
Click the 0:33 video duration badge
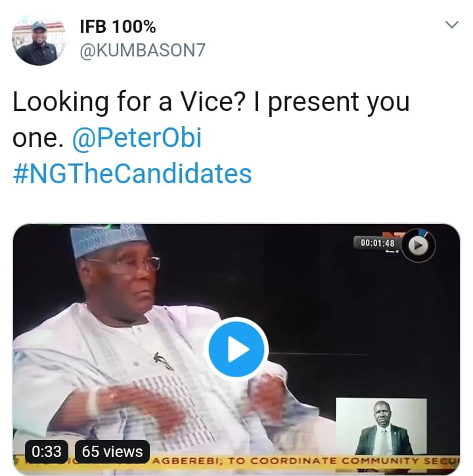click(47, 451)
